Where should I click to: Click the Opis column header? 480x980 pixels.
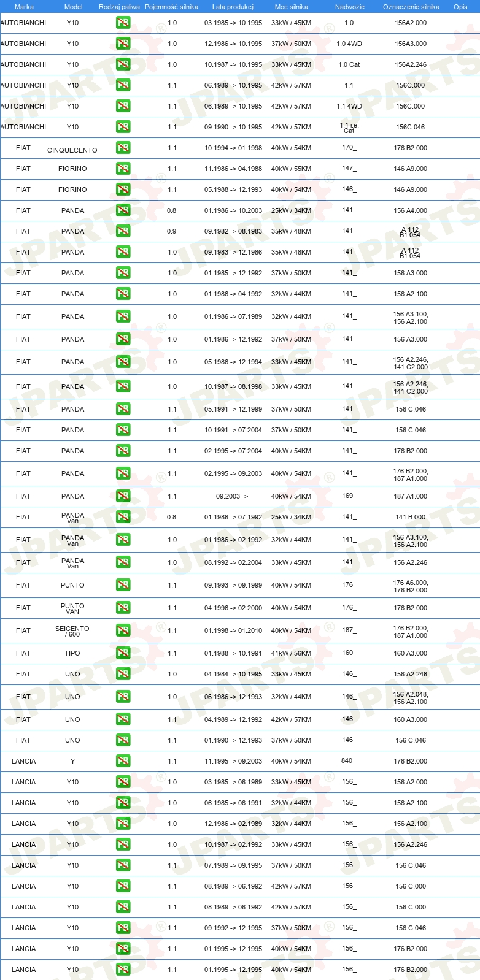(x=460, y=7)
